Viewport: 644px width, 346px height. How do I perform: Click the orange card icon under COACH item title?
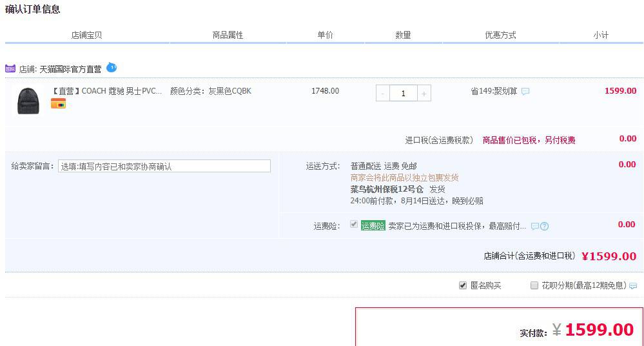click(x=58, y=104)
